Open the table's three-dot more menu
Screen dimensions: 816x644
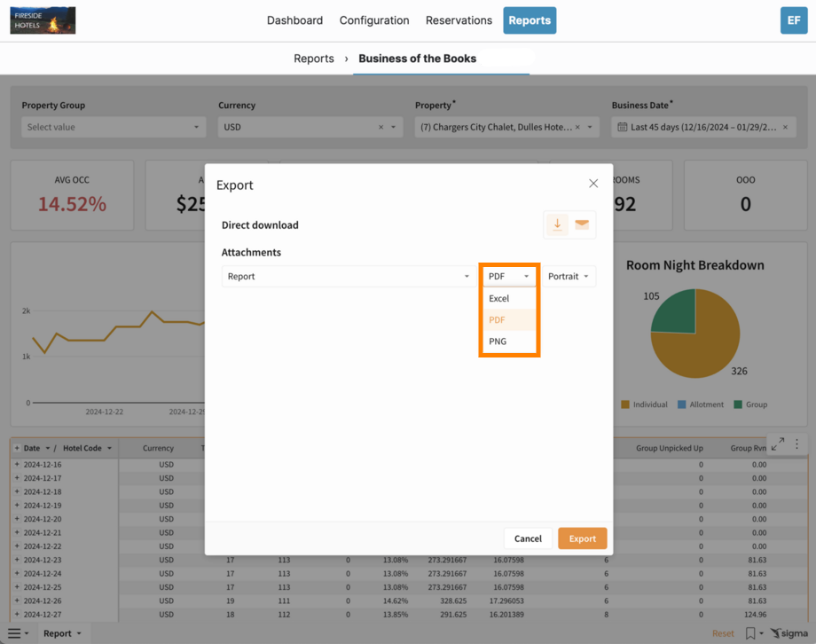(796, 444)
